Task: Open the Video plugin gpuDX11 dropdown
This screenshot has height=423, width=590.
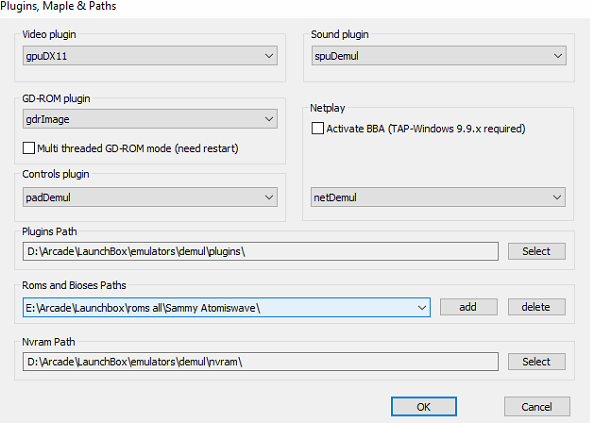Action: tap(150, 56)
